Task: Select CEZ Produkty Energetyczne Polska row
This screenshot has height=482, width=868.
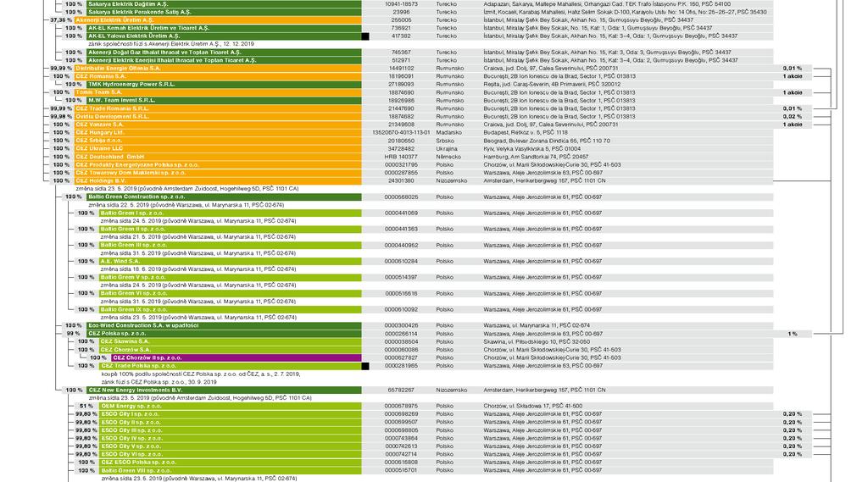Action: (218, 164)
